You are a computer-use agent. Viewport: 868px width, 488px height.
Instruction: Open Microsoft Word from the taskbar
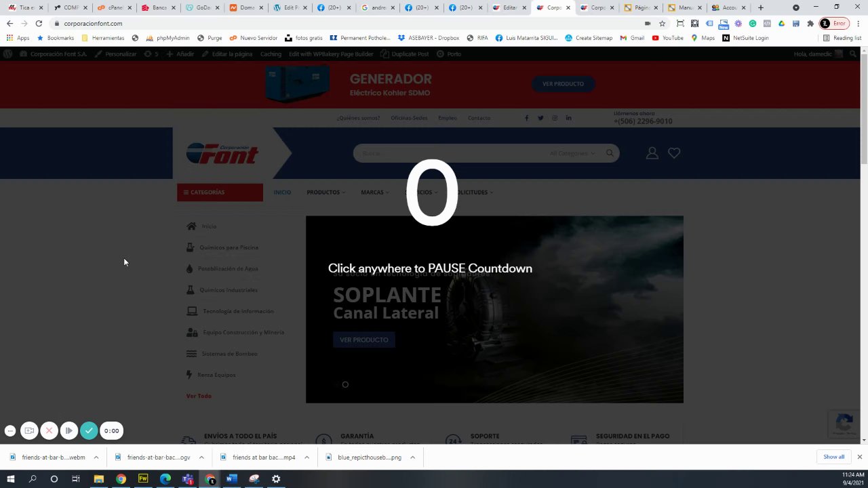tap(231, 479)
